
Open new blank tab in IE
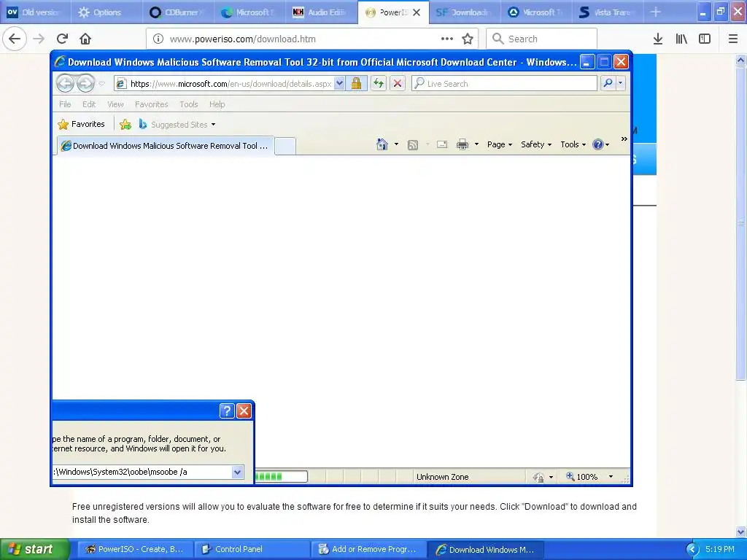click(285, 146)
